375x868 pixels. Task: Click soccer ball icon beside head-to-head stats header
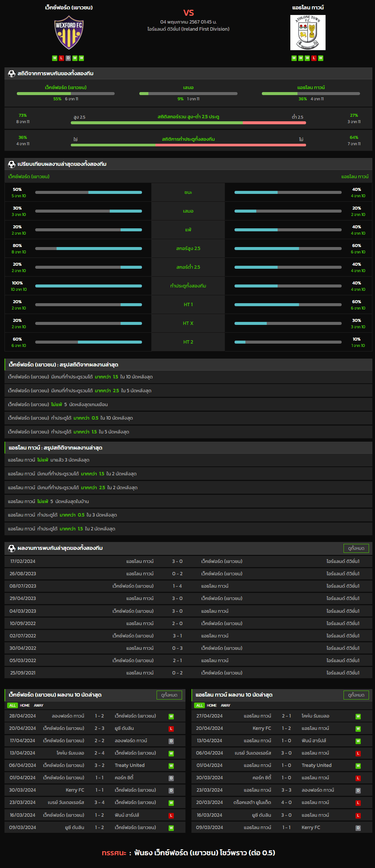point(12,73)
